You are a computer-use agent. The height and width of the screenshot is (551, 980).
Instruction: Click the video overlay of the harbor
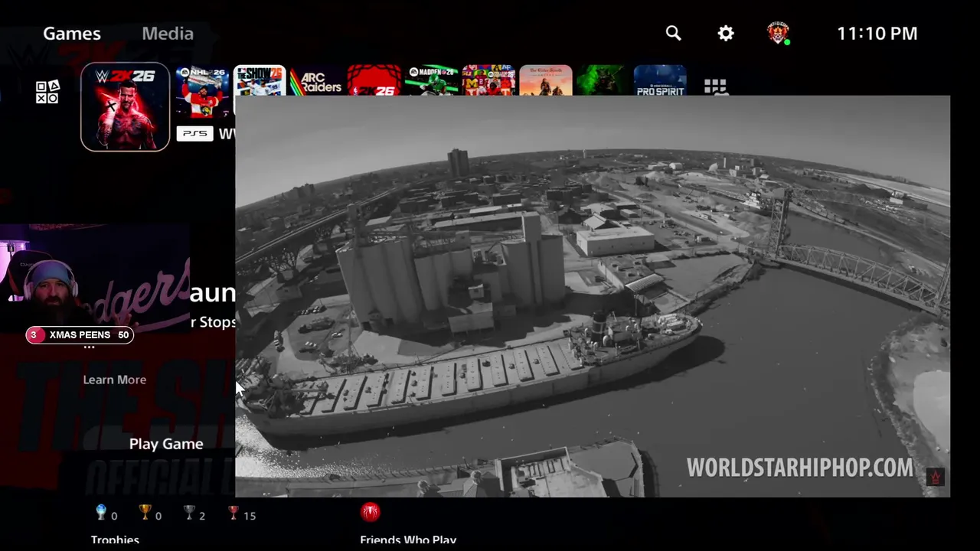click(x=593, y=296)
